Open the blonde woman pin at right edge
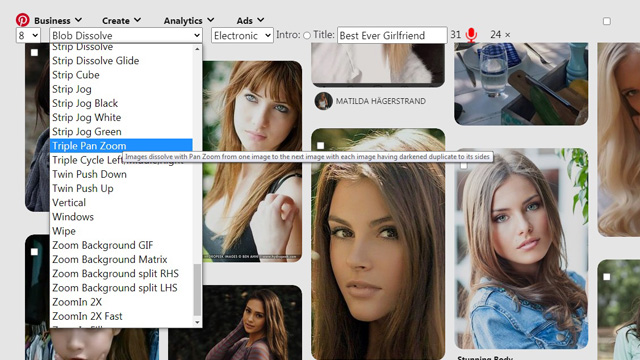Screen dimensions: 640x360 pos(619,140)
